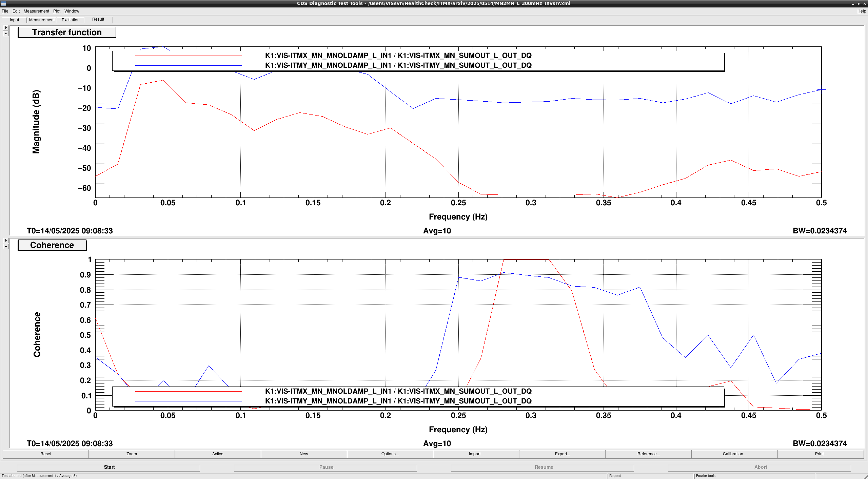Click the Coherence title box
The image size is (868, 479).
pyautogui.click(x=52, y=245)
